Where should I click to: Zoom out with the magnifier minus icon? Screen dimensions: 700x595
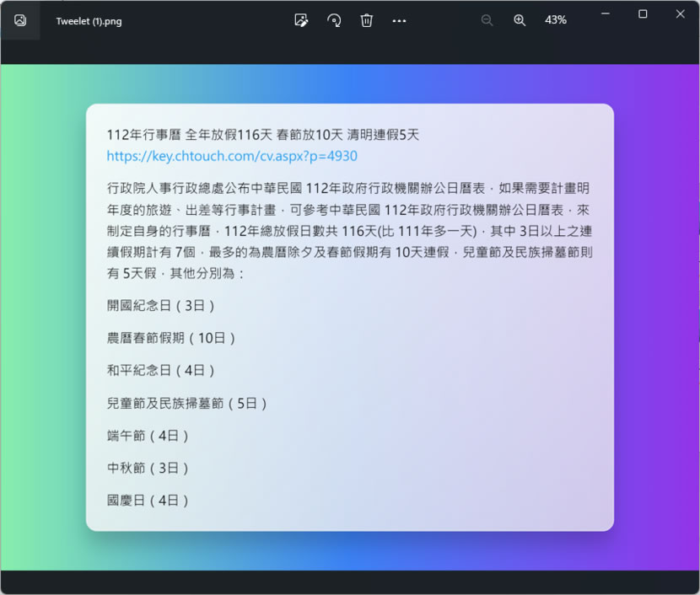pos(487,20)
